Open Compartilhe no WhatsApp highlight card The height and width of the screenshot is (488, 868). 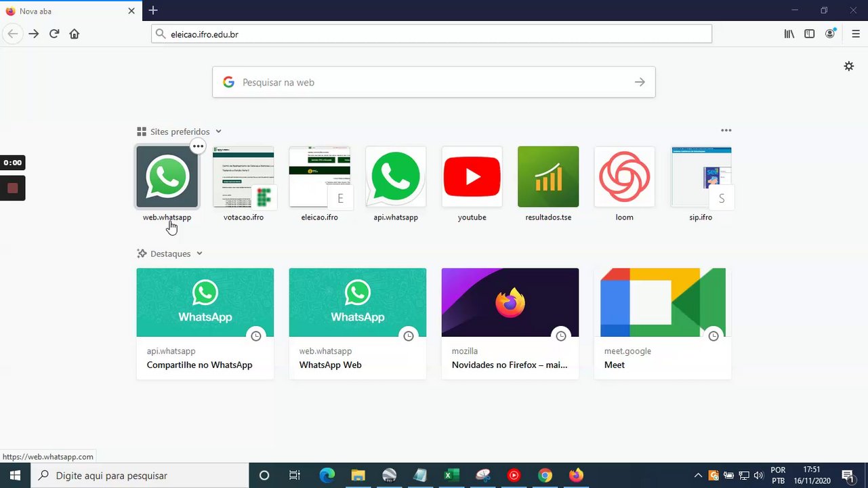[x=205, y=323]
